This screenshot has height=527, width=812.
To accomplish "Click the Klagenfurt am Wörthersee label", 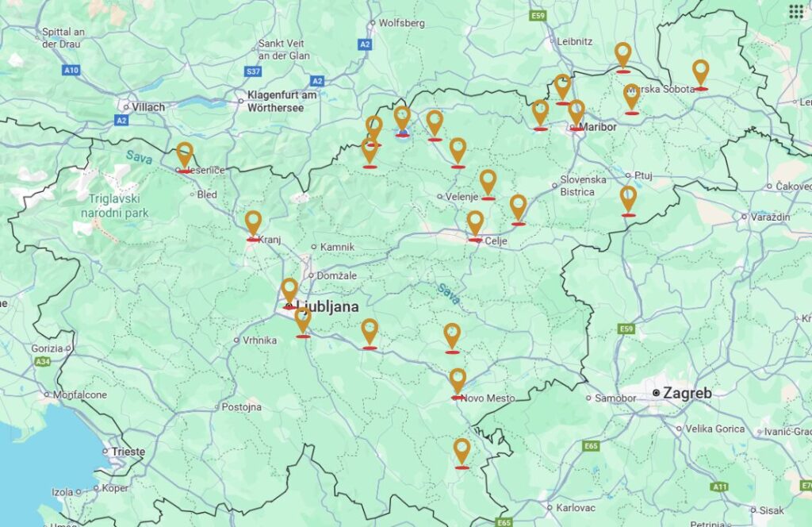I will (282, 102).
